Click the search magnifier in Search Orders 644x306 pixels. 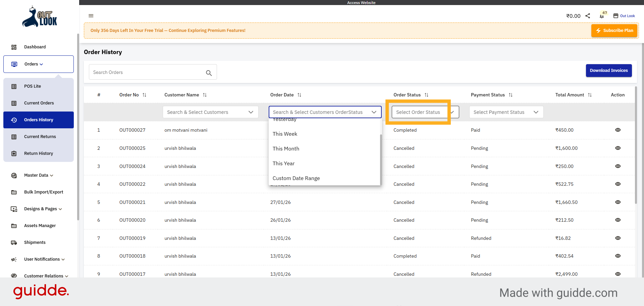coord(209,73)
